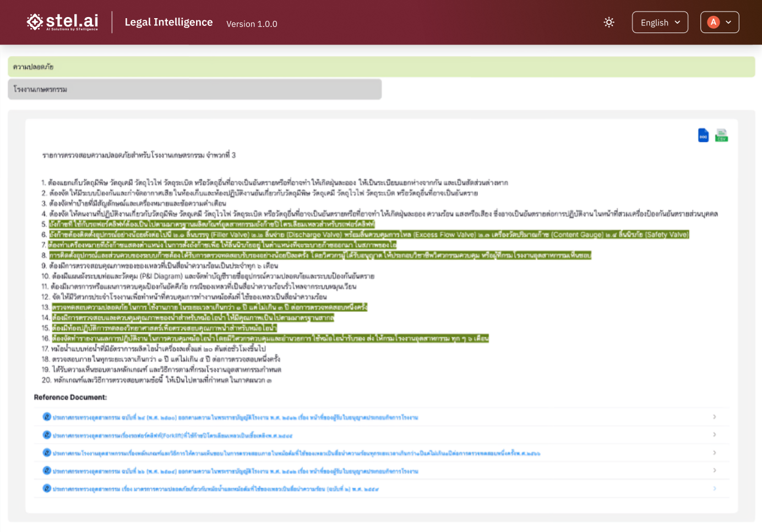The image size is (762, 532).
Task: Select the green ความปลอดภัย category bar
Action: point(381,67)
